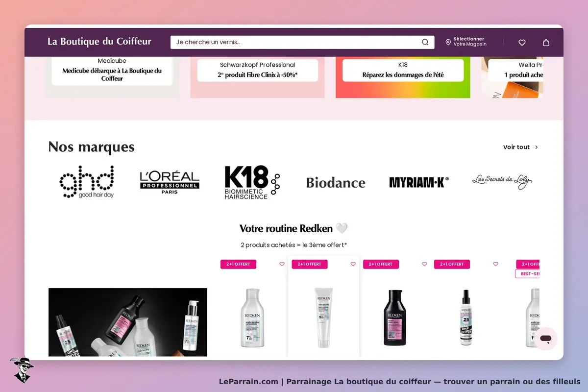The width and height of the screenshot is (588, 392).
Task: Open the One United spray product image
Action: click(x=466, y=318)
